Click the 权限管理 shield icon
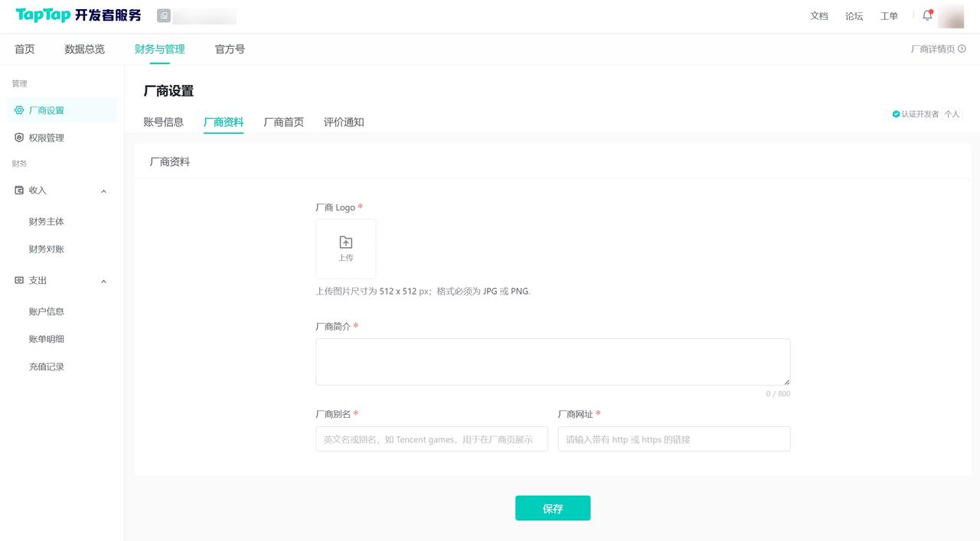 (19, 138)
